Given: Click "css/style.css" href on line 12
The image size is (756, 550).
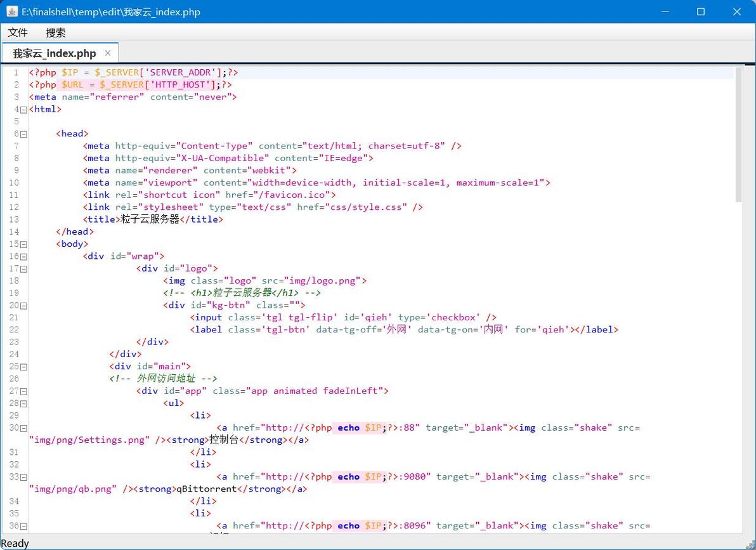Looking at the screenshot, I should pyautogui.click(x=365, y=207).
